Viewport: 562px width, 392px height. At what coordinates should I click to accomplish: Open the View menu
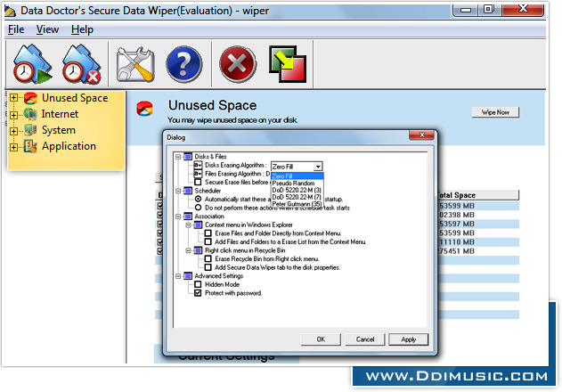[47, 29]
